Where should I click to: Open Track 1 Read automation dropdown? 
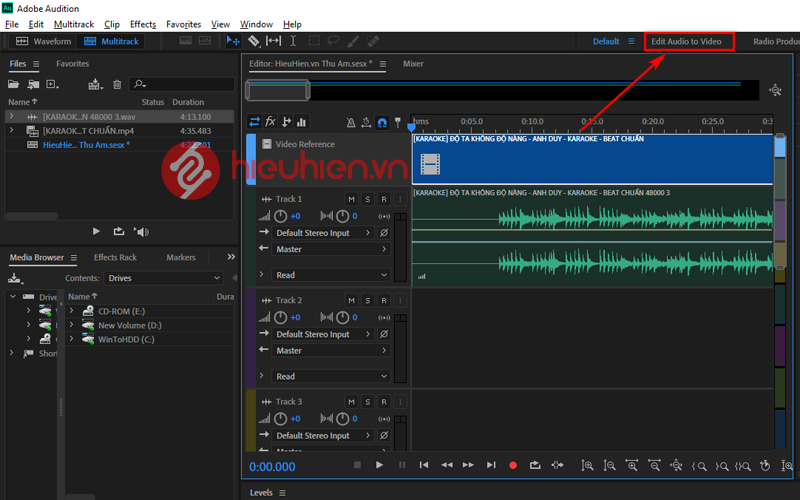[331, 275]
